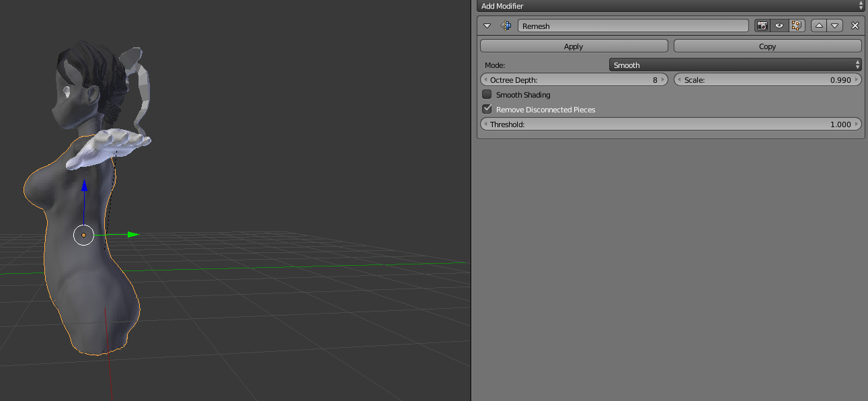Toggle Remesh modifier viewport visibility eye

tap(779, 26)
